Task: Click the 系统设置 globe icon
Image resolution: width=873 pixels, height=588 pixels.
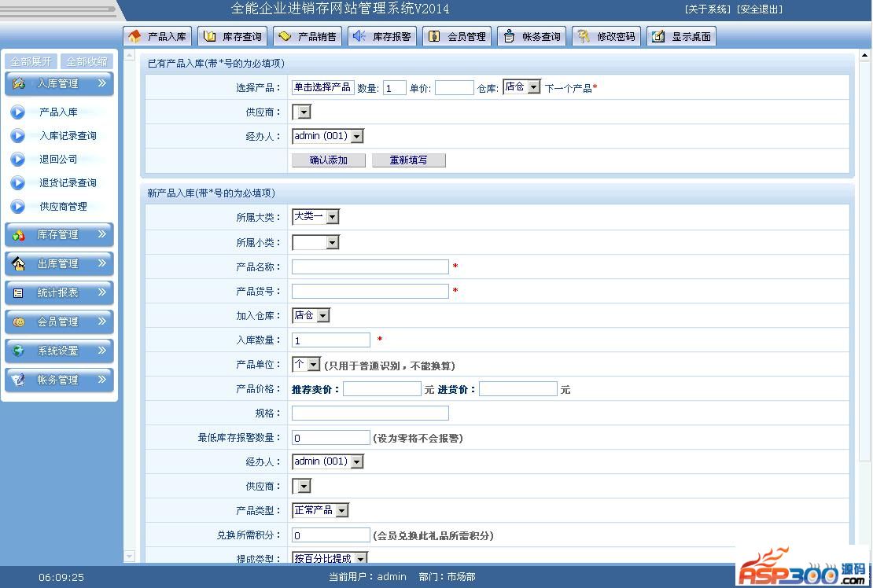Action: click(x=18, y=351)
